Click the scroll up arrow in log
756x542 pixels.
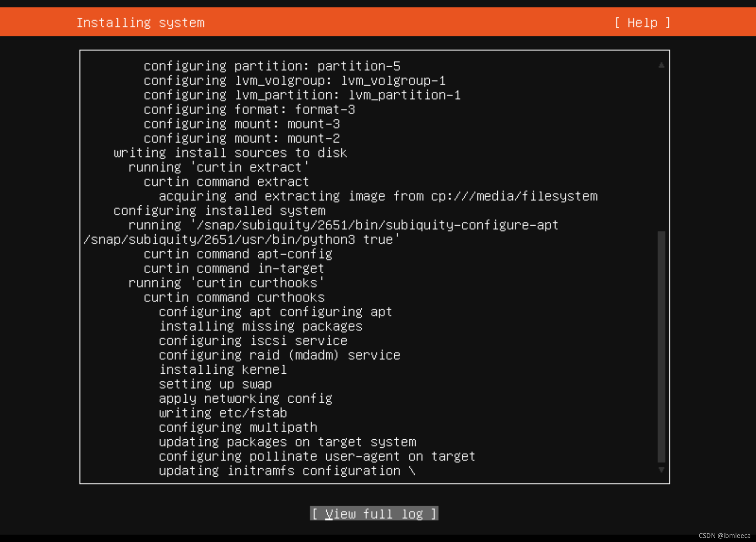click(x=661, y=65)
